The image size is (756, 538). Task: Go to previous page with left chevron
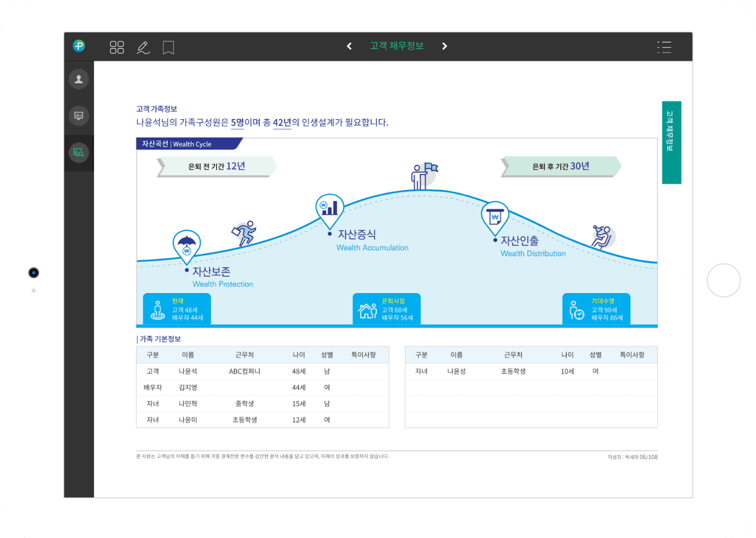pos(349,46)
